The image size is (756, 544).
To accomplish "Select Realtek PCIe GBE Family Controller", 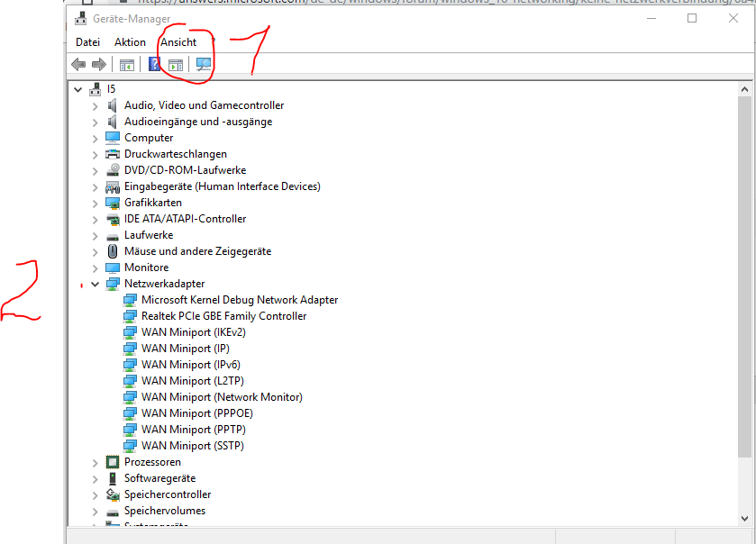I will point(223,316).
